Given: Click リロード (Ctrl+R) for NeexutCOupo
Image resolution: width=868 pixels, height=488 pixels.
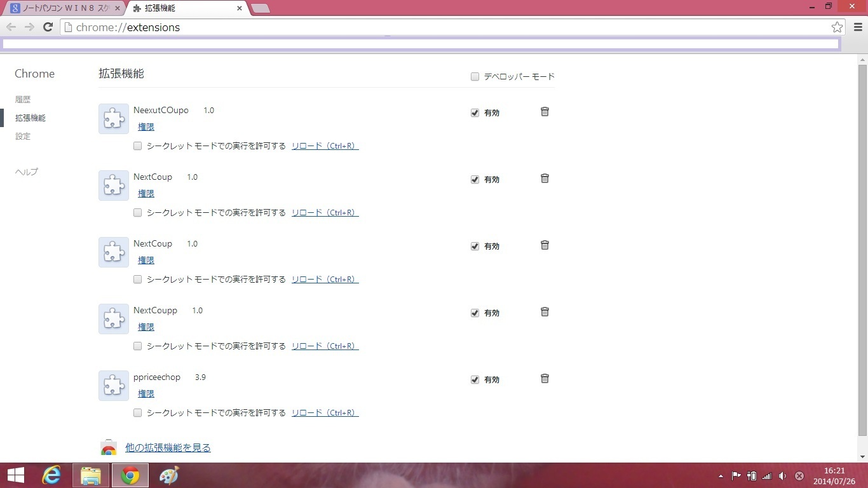Looking at the screenshot, I should tap(325, 146).
